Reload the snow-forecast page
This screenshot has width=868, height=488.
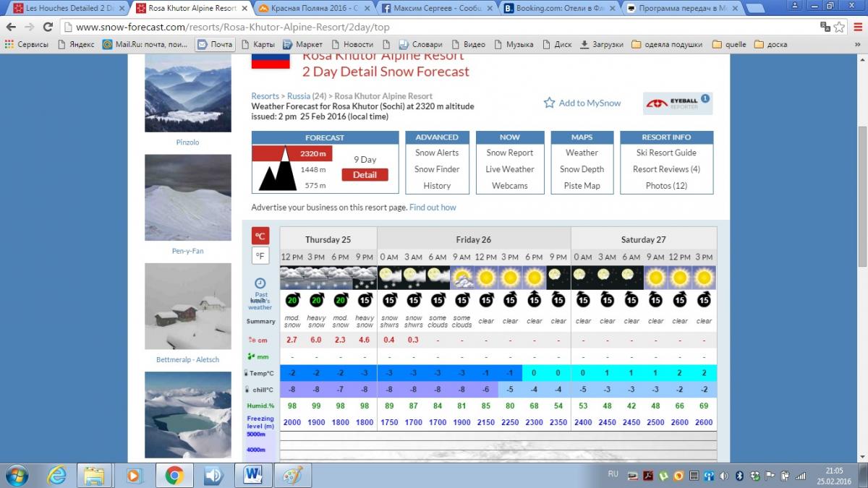[x=48, y=27]
